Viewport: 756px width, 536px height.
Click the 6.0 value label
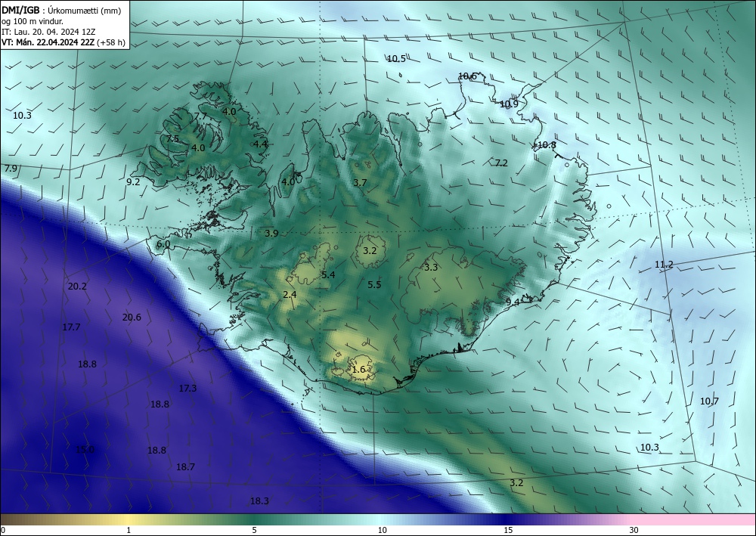point(163,244)
